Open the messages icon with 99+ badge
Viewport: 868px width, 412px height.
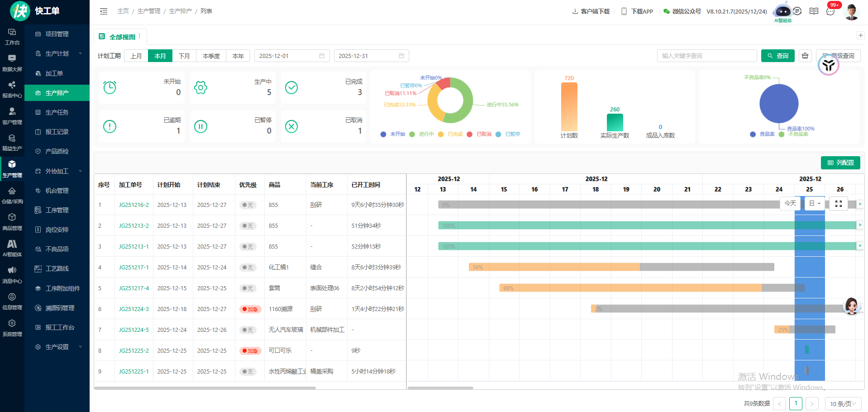830,11
